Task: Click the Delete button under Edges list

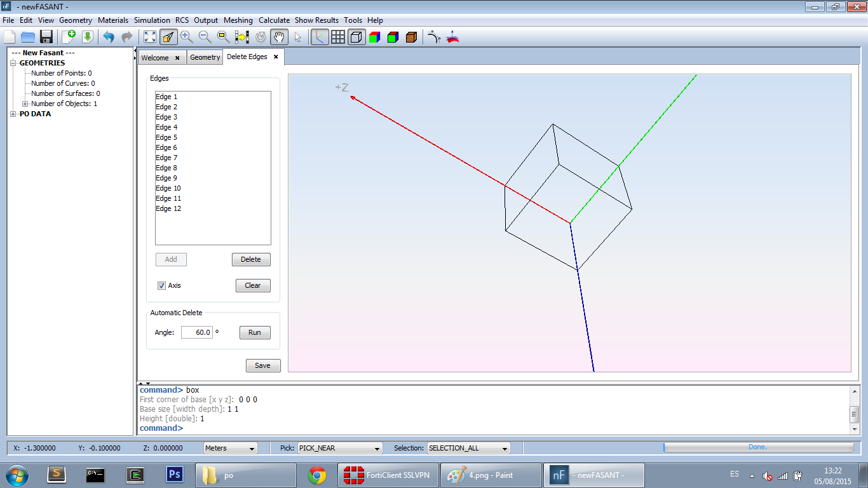Action: click(251, 259)
